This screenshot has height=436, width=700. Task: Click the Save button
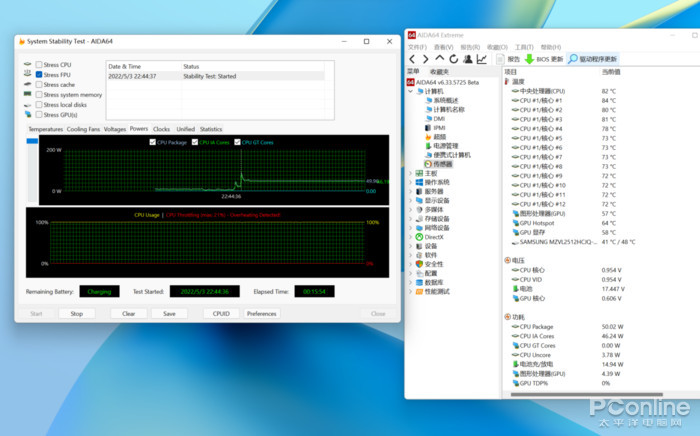click(x=169, y=314)
